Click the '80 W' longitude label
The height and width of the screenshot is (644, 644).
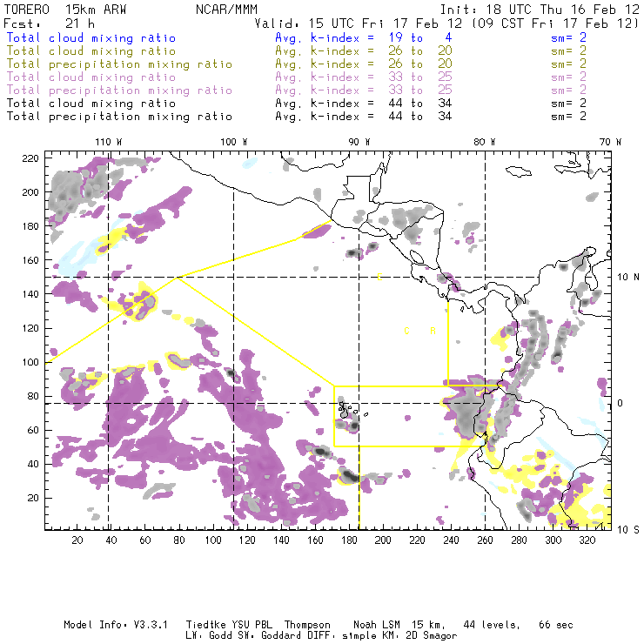(484, 142)
